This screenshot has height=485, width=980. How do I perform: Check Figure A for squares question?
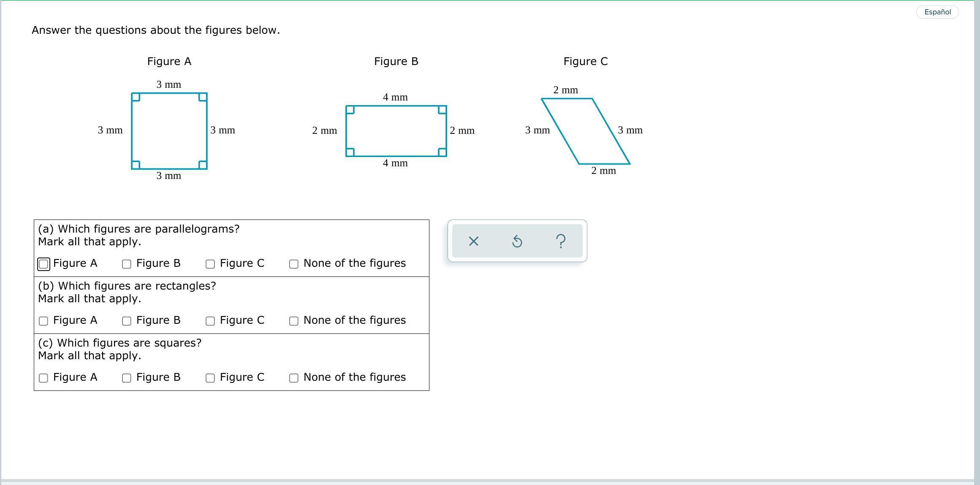pyautogui.click(x=43, y=378)
